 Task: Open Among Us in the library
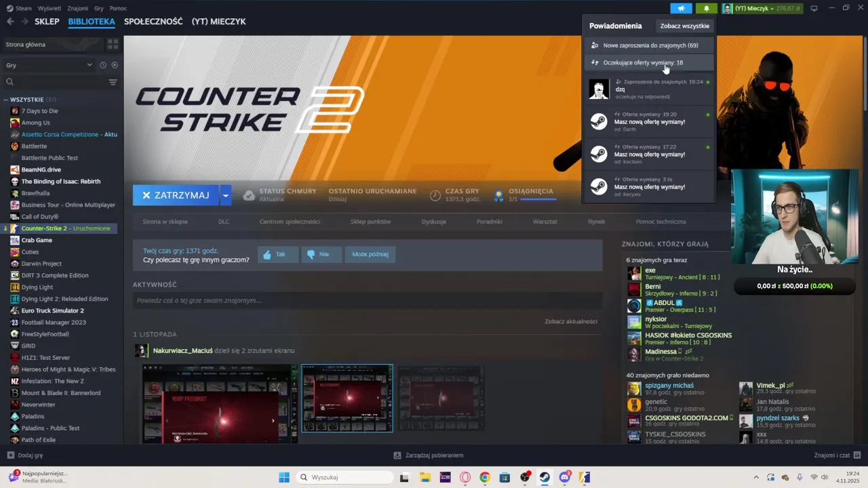coord(35,123)
